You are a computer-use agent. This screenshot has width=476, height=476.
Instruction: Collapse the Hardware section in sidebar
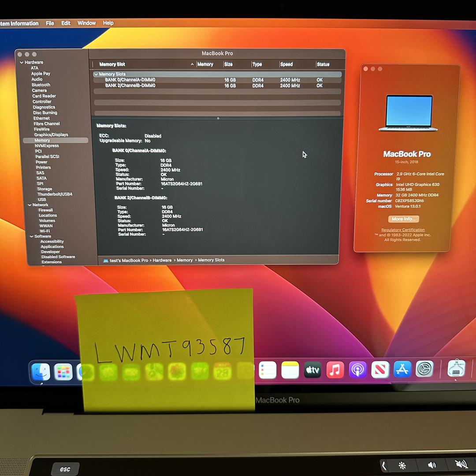click(x=22, y=63)
